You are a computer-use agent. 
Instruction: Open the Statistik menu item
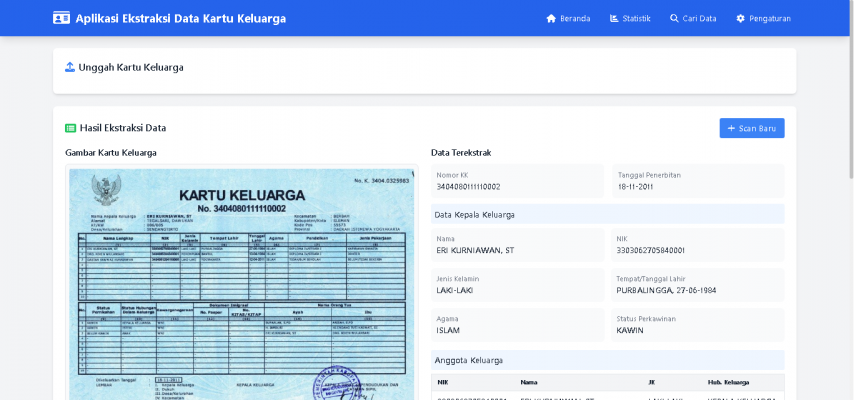tap(630, 19)
